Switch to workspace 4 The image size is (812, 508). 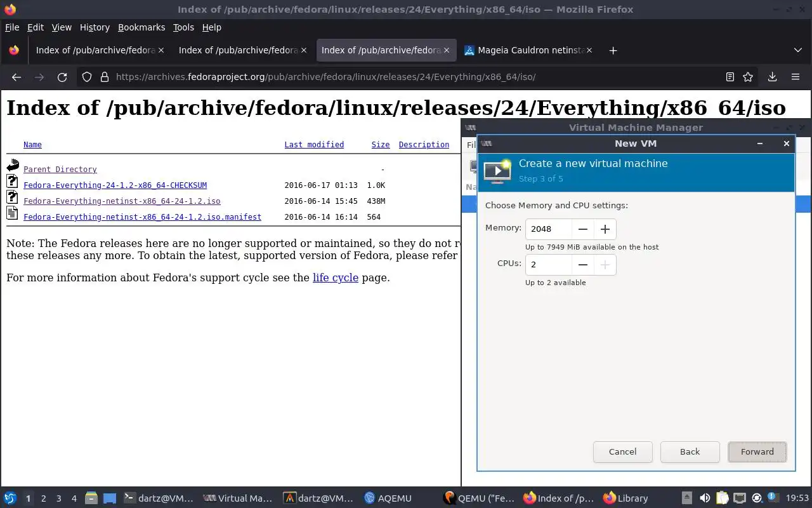pyautogui.click(x=74, y=498)
